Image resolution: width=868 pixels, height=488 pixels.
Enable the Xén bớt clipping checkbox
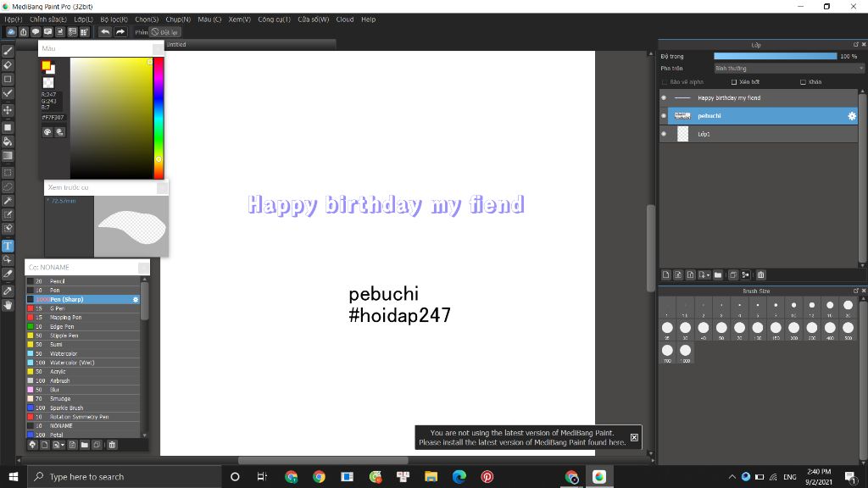734,82
